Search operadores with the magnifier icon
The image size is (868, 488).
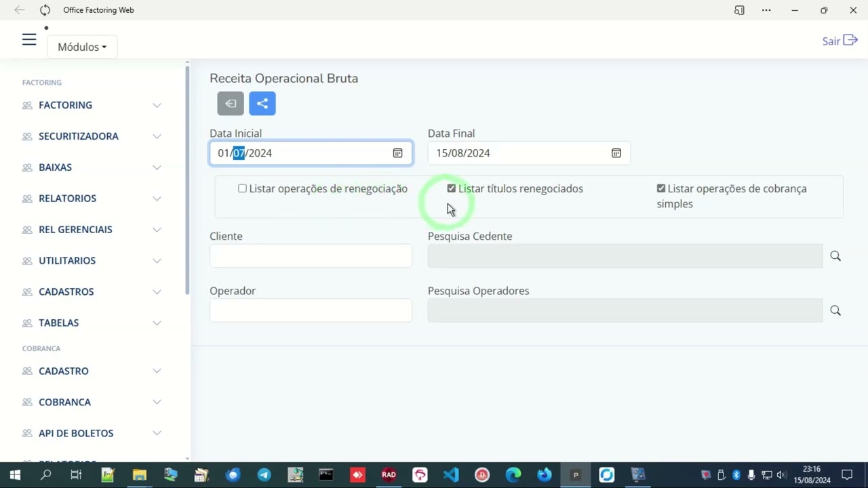click(x=835, y=310)
